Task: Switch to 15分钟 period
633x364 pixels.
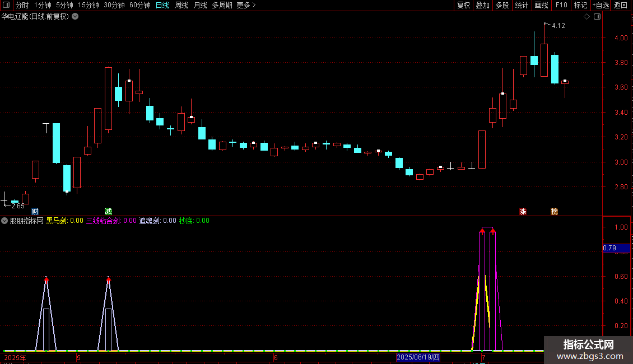Action: click(x=89, y=5)
